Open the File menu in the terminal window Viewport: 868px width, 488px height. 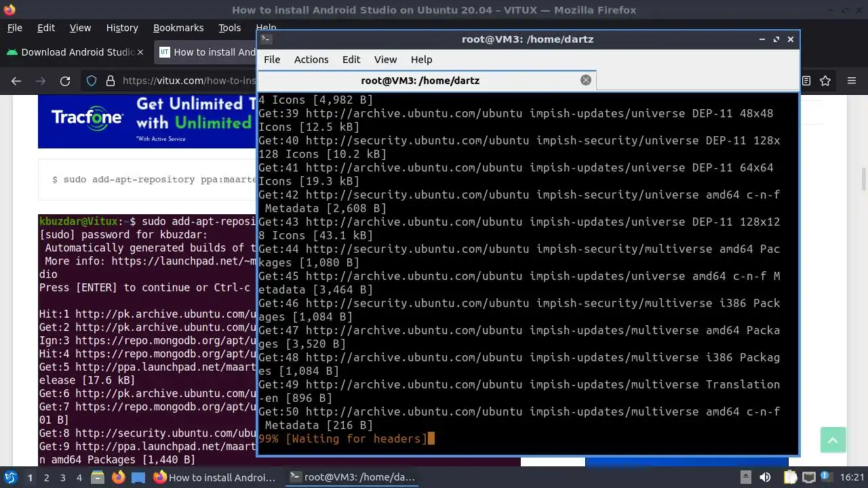pyautogui.click(x=272, y=60)
